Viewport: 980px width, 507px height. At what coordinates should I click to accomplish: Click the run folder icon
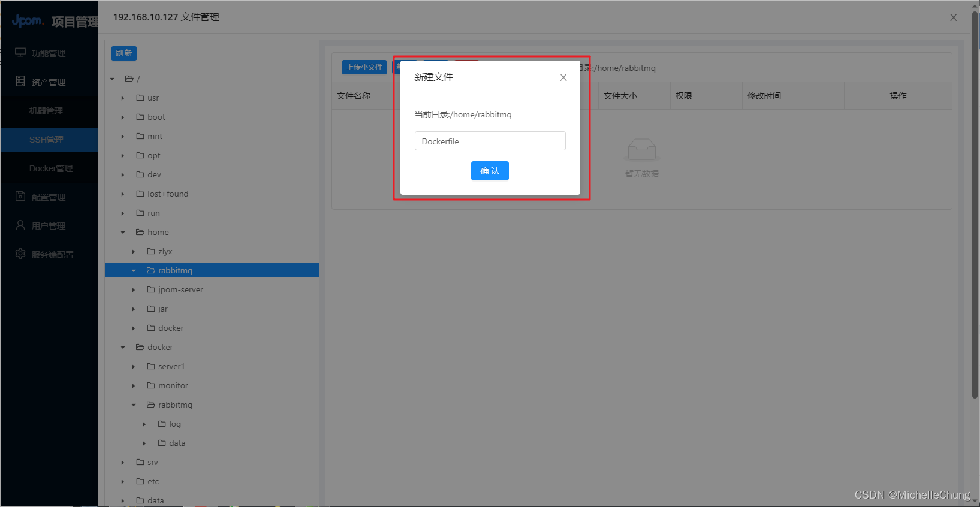[140, 213]
